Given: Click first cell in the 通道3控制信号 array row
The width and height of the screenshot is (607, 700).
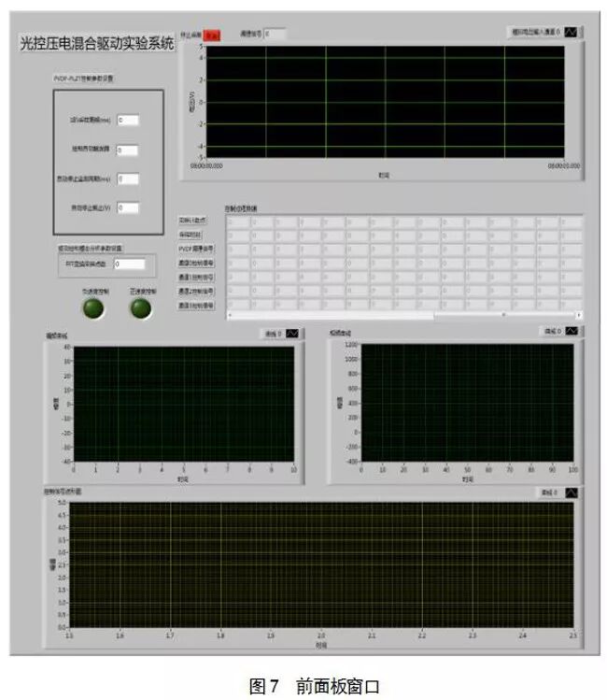Looking at the screenshot, I should pos(238,305).
